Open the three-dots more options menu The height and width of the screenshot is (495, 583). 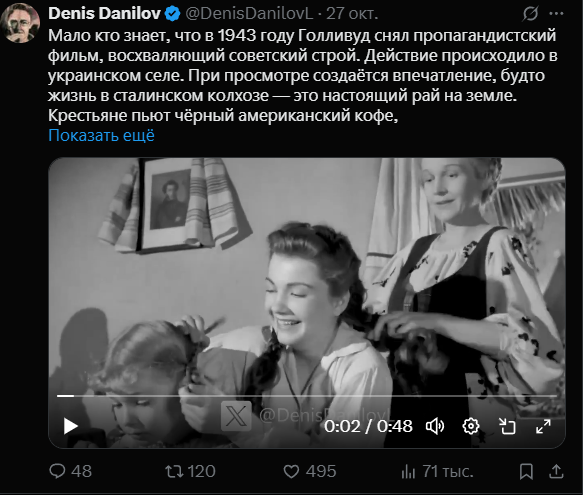(556, 13)
